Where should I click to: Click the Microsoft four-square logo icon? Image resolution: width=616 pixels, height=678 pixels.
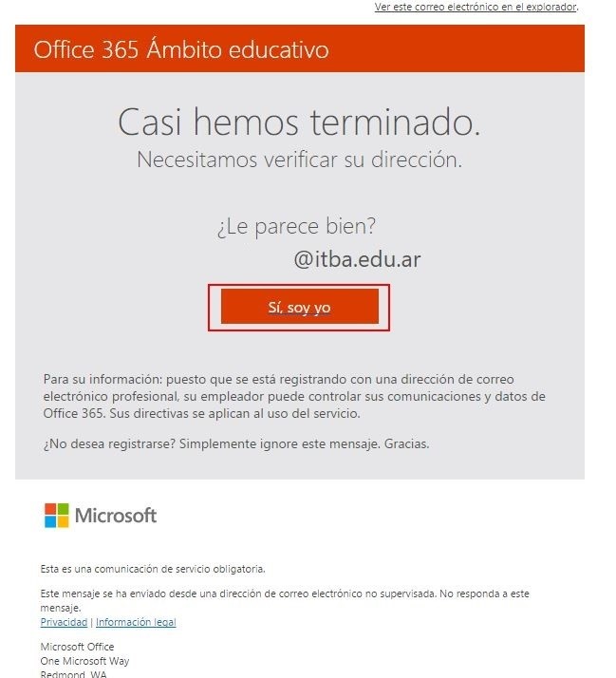[x=57, y=516]
